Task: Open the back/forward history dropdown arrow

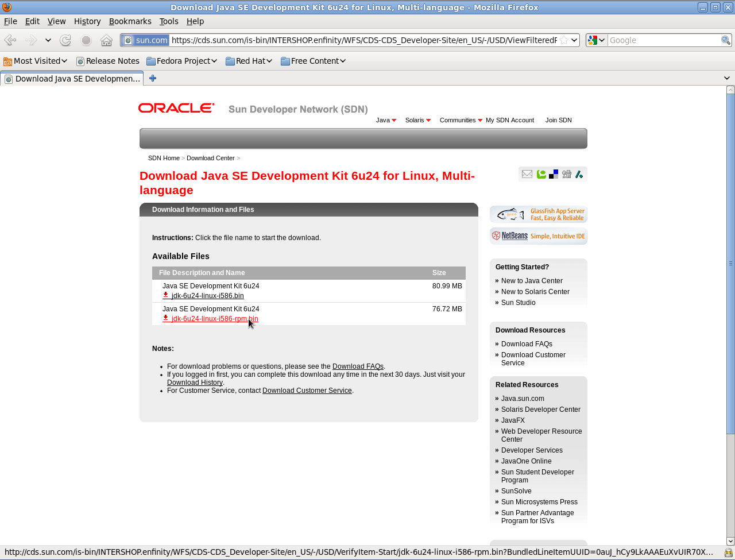Action: pyautogui.click(x=48, y=40)
